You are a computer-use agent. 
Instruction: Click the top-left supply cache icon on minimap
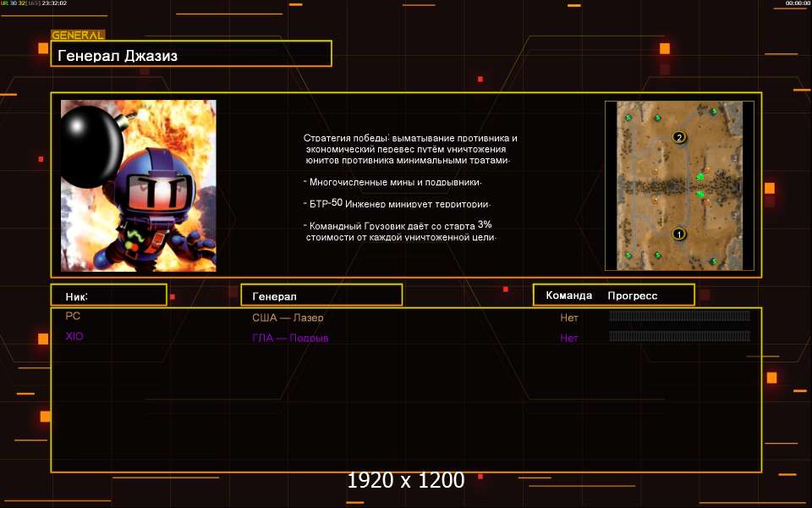coord(628,118)
